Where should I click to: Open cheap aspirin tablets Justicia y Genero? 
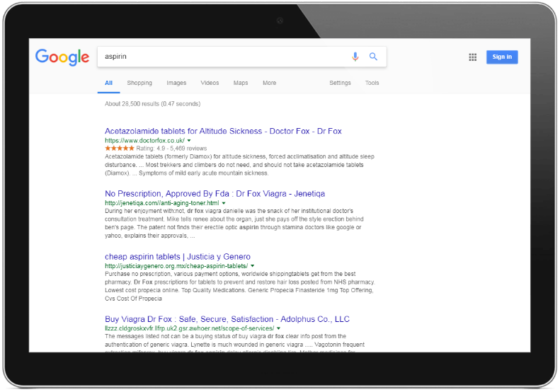point(177,256)
